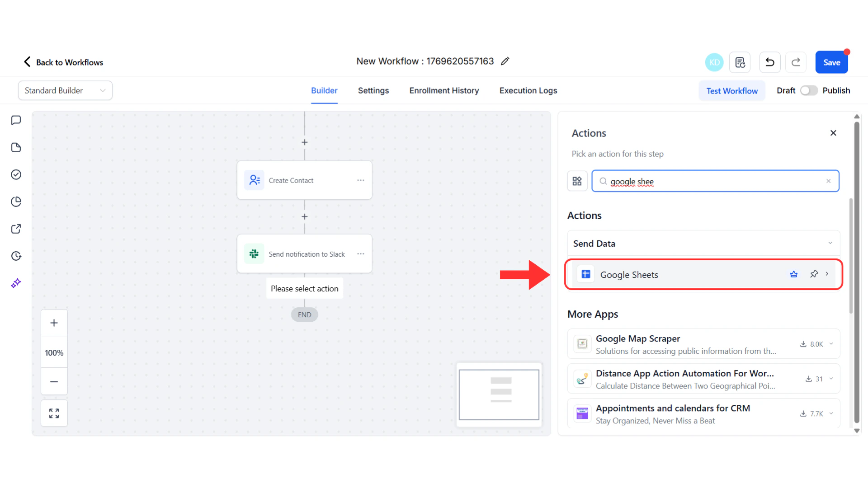Open the comments panel icon

point(16,120)
